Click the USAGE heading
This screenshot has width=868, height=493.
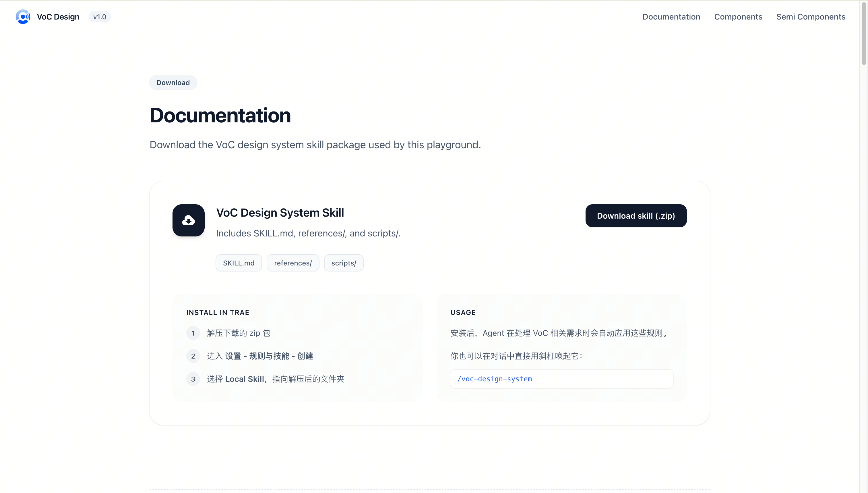(x=463, y=313)
